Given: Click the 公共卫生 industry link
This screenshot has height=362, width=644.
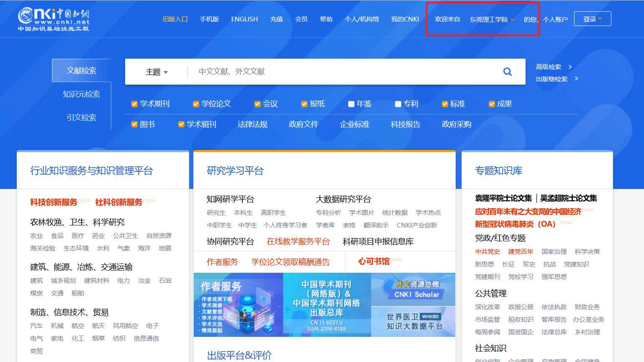Looking at the screenshot, I should tap(125, 236).
